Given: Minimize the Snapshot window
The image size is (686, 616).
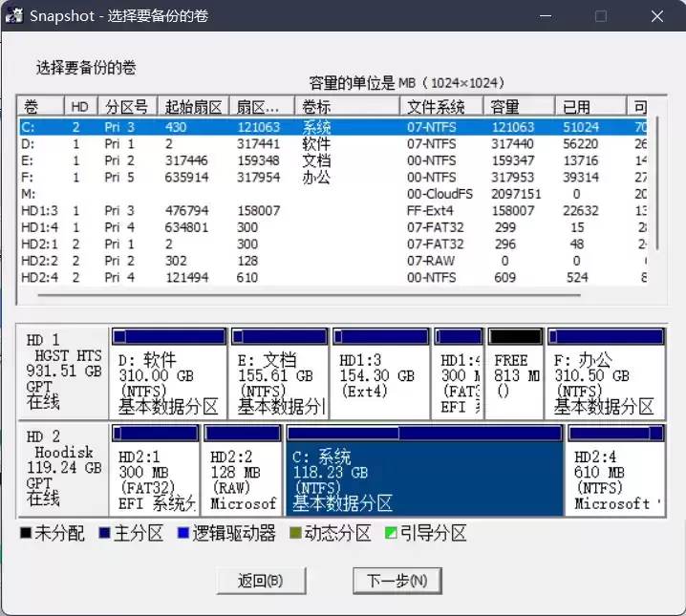Looking at the screenshot, I should coord(546,16).
